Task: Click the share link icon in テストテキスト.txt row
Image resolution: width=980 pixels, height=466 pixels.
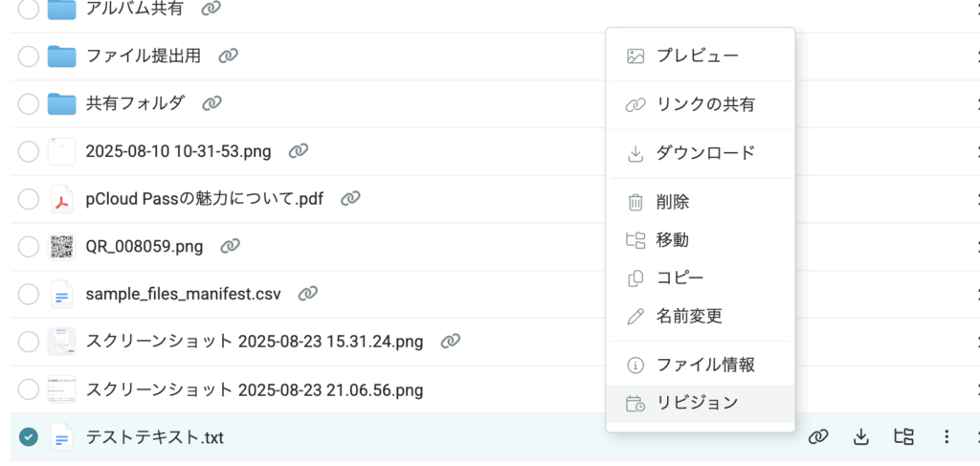Action: (x=816, y=437)
